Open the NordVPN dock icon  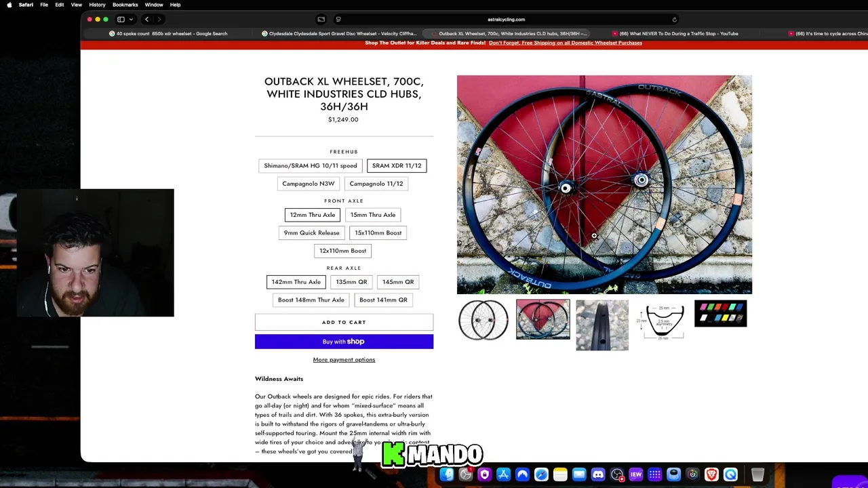522,475
